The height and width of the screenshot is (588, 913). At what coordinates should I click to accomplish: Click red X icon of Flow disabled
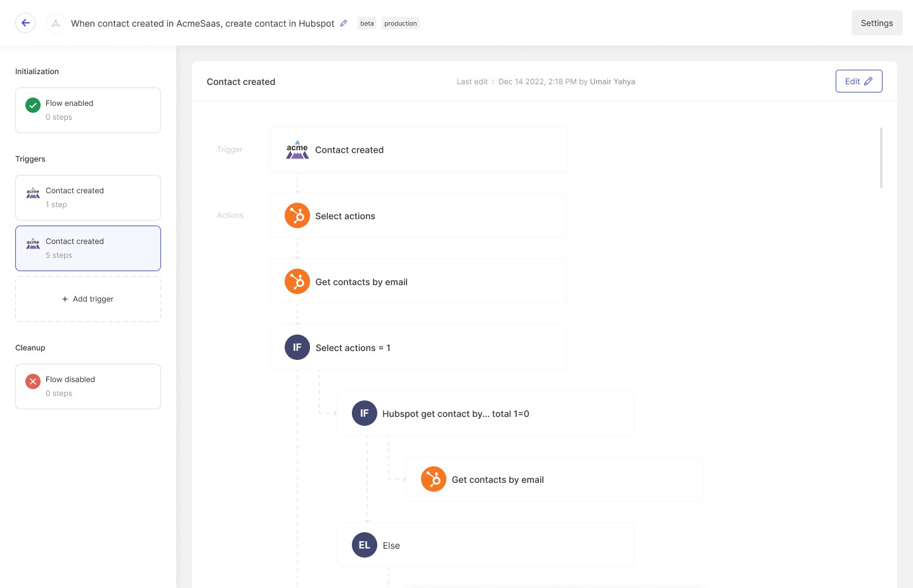point(33,381)
